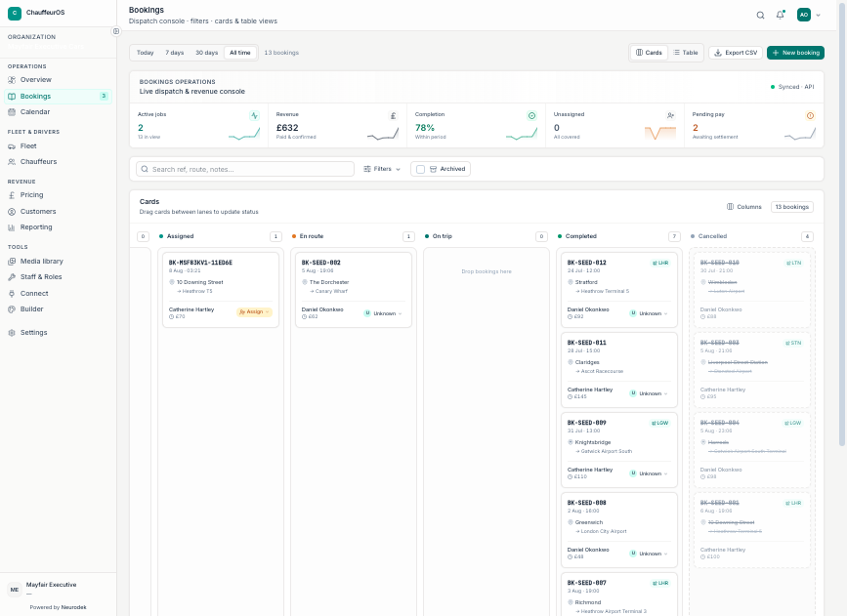Open the Fleet page
The image size is (847, 616).
pyautogui.click(x=59, y=145)
